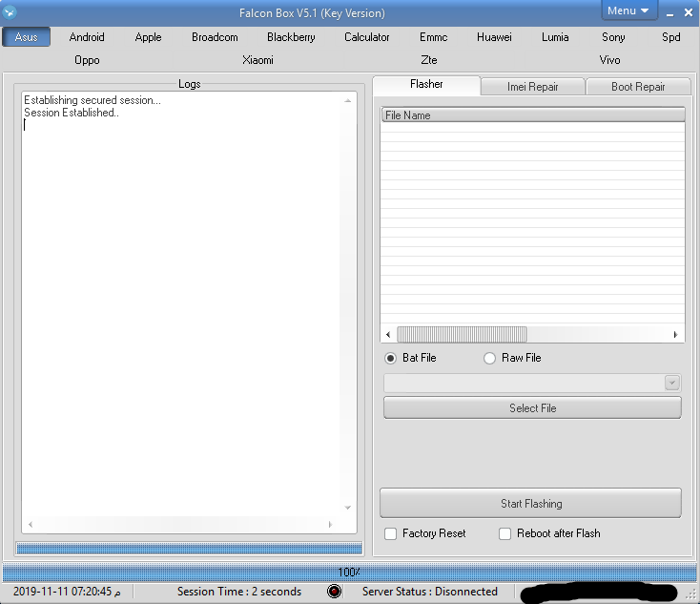Click the red server status indicator
The height and width of the screenshot is (604, 700).
pyautogui.click(x=334, y=591)
